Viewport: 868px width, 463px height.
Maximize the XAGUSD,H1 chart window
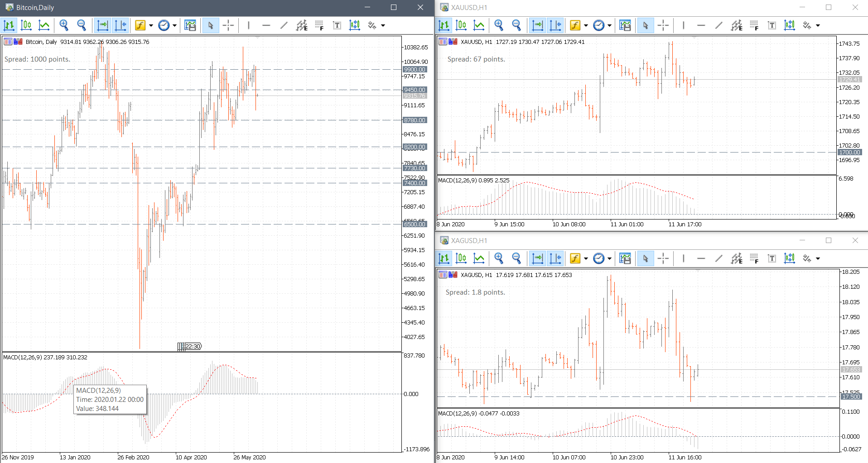(x=828, y=240)
